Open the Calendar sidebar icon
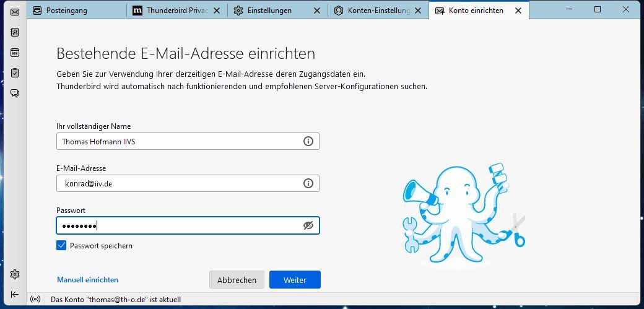 [x=15, y=53]
